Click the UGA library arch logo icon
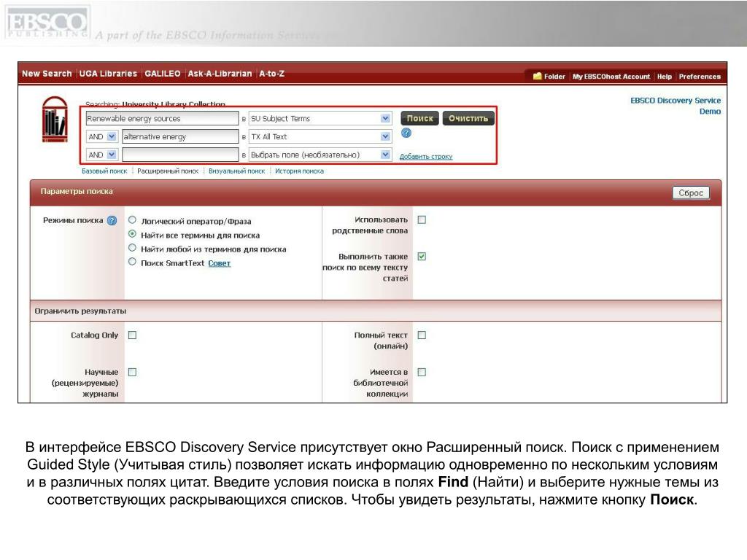The image size is (747, 560). [x=54, y=119]
